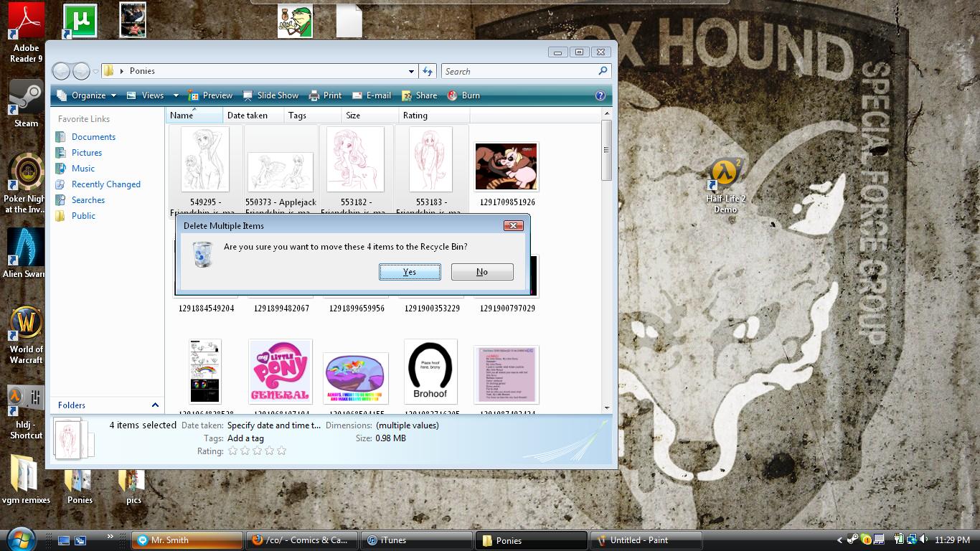Set rating using the fifth star

coord(281,451)
